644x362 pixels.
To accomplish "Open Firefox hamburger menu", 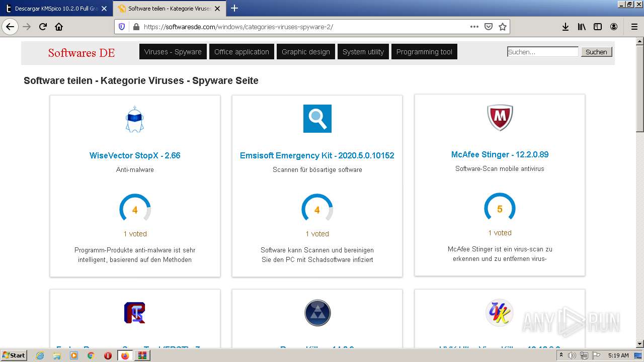I will pos(634,27).
